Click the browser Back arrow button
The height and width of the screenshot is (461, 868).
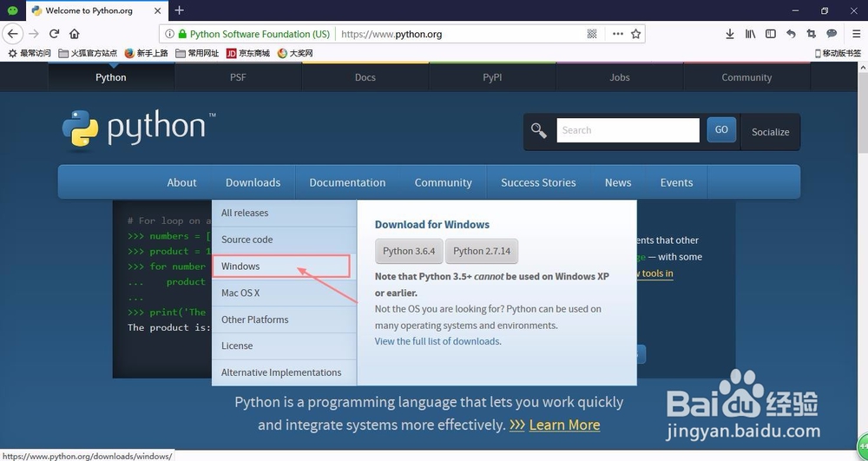13,34
